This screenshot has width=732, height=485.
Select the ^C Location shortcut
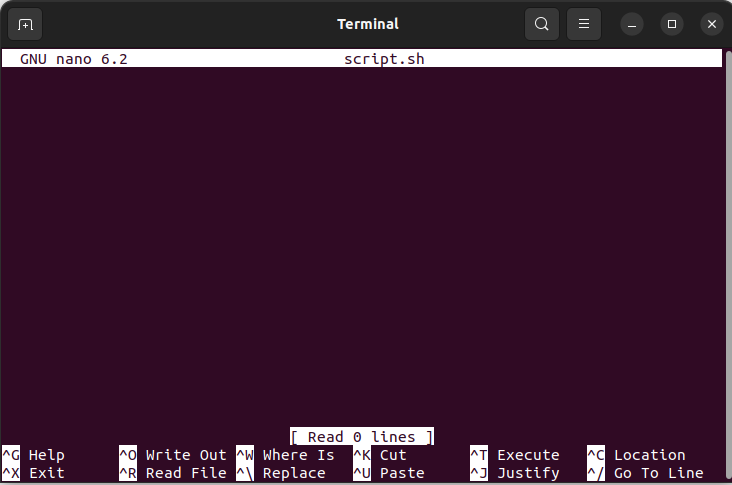(636, 455)
